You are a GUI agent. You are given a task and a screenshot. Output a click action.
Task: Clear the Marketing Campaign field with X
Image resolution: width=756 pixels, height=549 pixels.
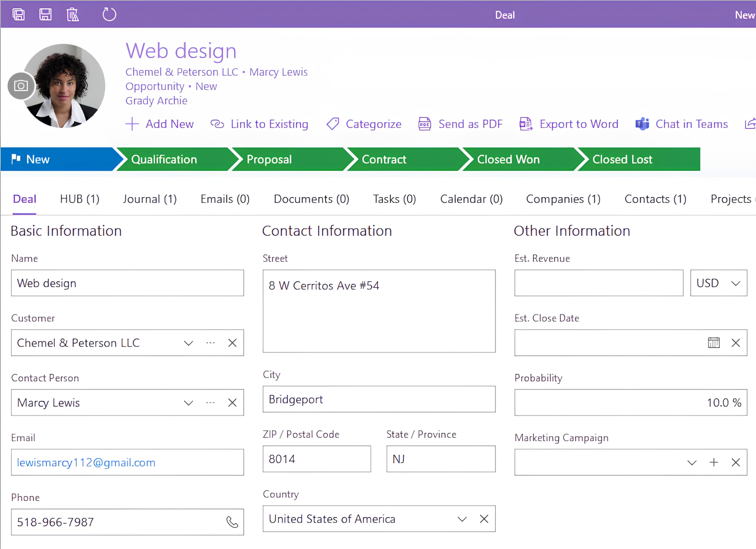pos(736,462)
